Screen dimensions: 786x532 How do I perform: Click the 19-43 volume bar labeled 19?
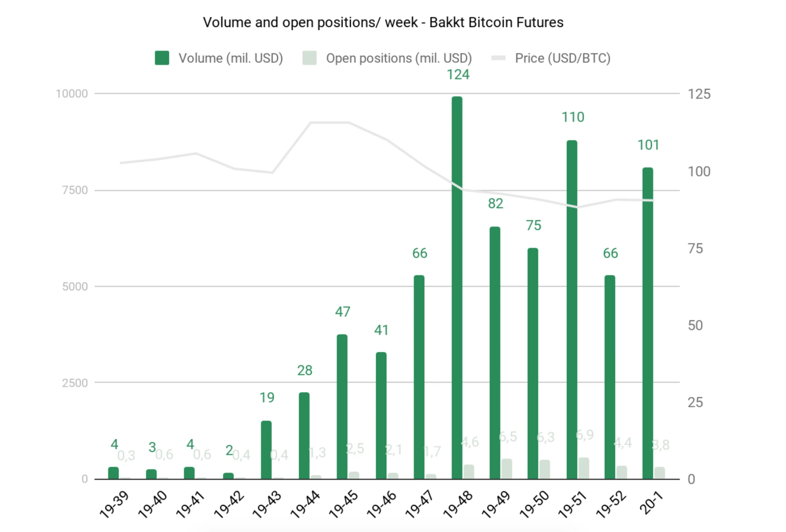(266, 450)
